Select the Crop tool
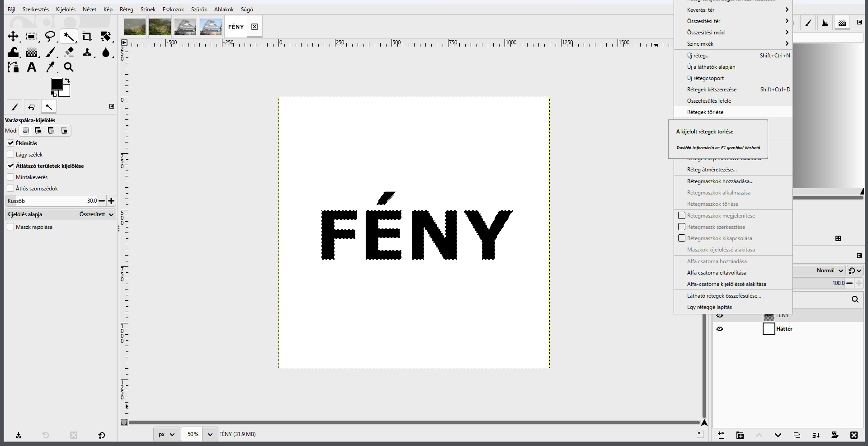868x446 pixels. [87, 36]
